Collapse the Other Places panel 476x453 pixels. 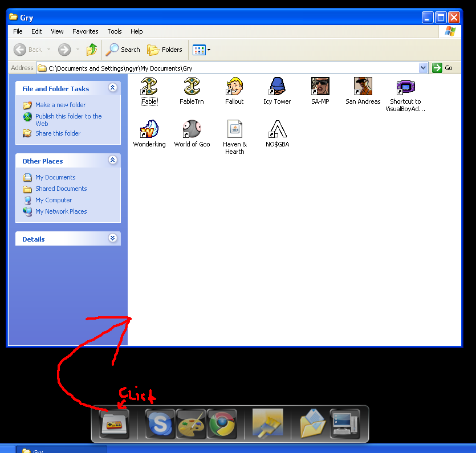113,160
